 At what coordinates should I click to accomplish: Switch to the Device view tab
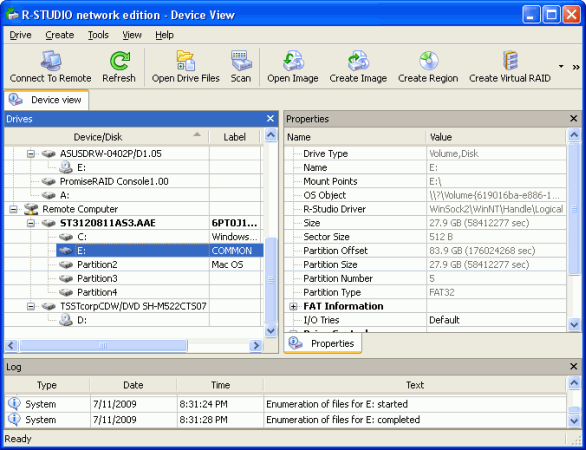point(46,100)
